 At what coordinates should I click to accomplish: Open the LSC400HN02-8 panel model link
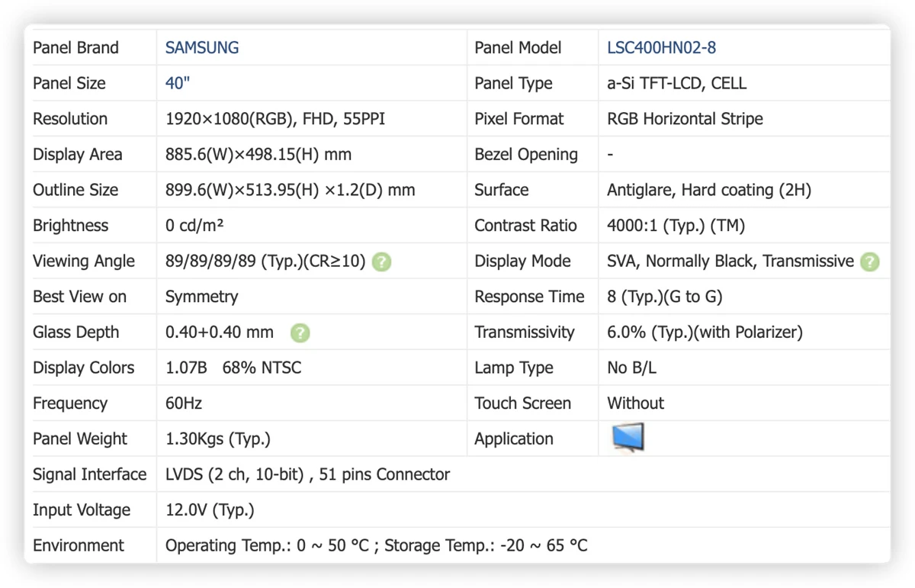[661, 47]
